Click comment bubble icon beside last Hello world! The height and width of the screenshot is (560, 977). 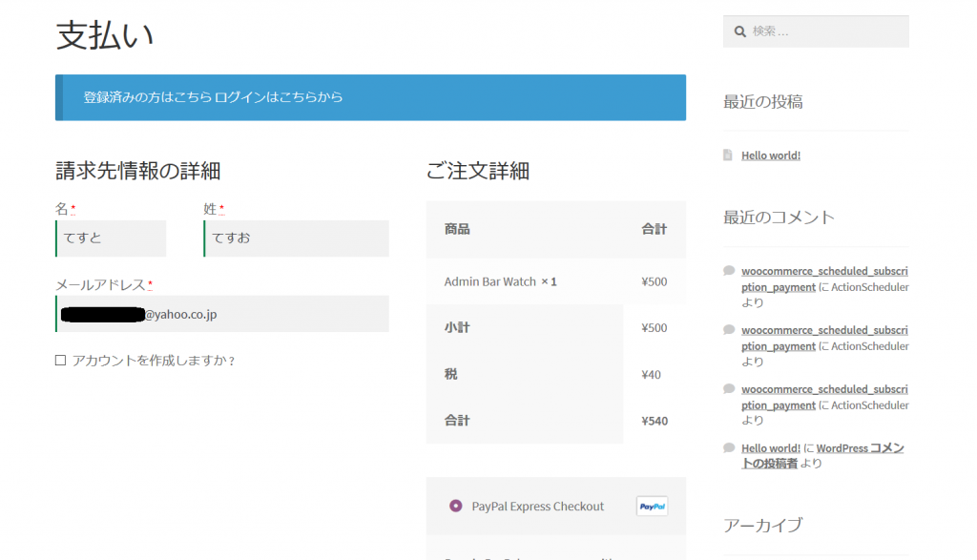point(729,448)
